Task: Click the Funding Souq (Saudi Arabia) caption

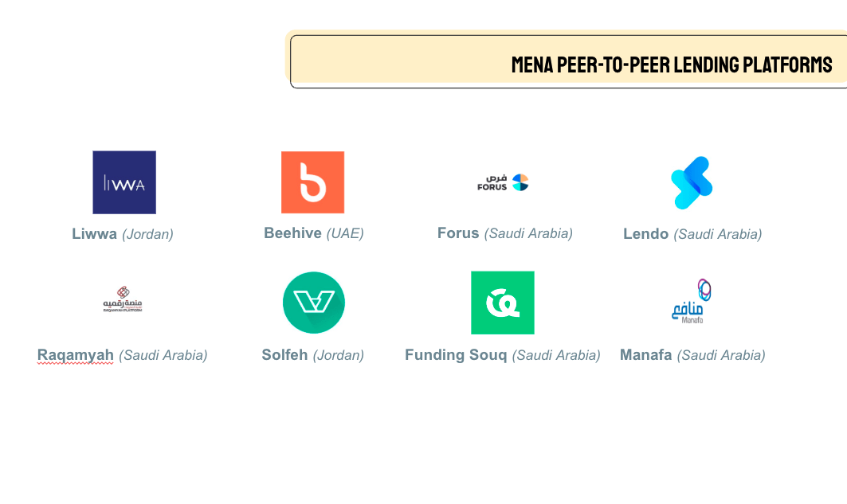Action: (503, 355)
